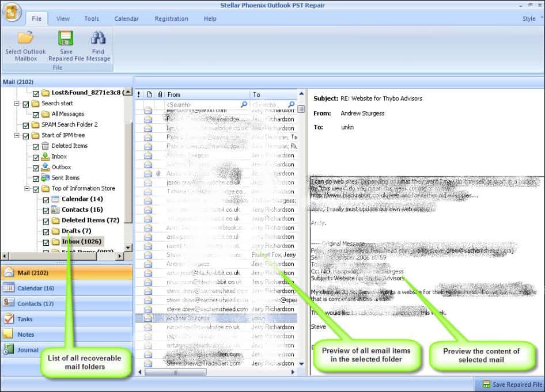Uncheck the Lost&Found folder checkbox
This screenshot has width=545, height=392.
click(x=36, y=93)
